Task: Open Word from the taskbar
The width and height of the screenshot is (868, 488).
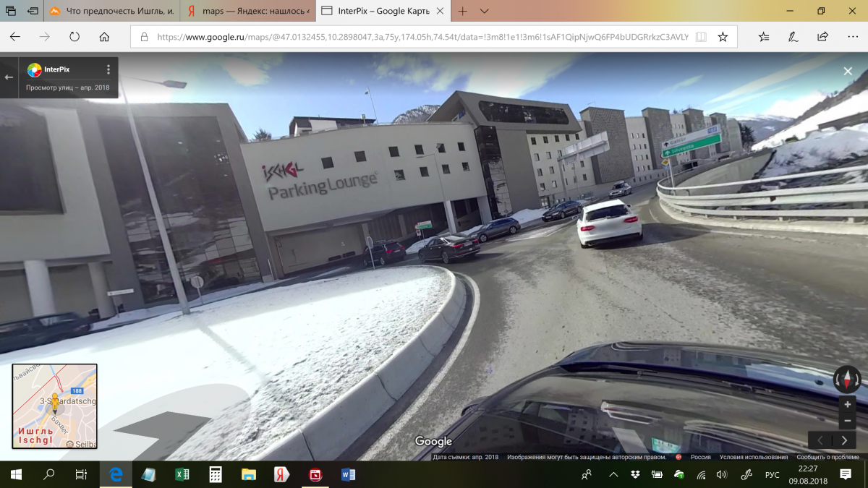Action: [348, 474]
